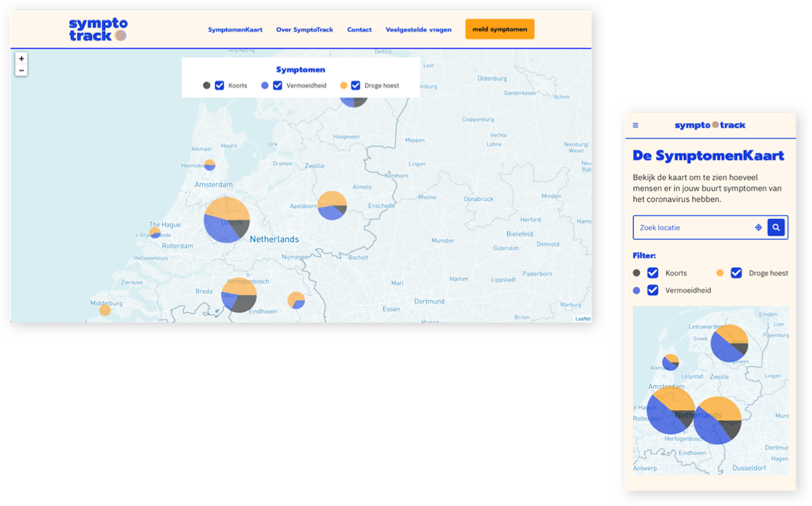Click the 'Bielefeld' label on desktop map
812x506 pixels.
coord(520,234)
